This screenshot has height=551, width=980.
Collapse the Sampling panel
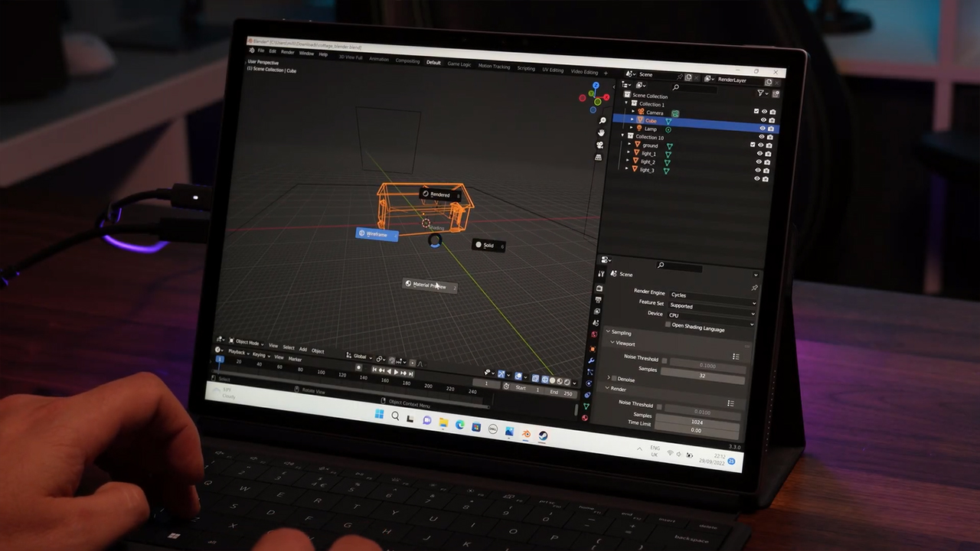pos(608,332)
